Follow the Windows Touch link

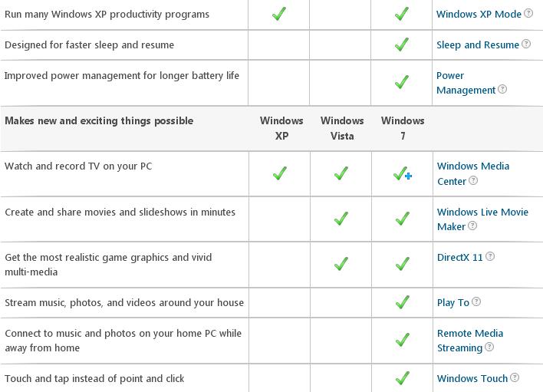click(472, 378)
